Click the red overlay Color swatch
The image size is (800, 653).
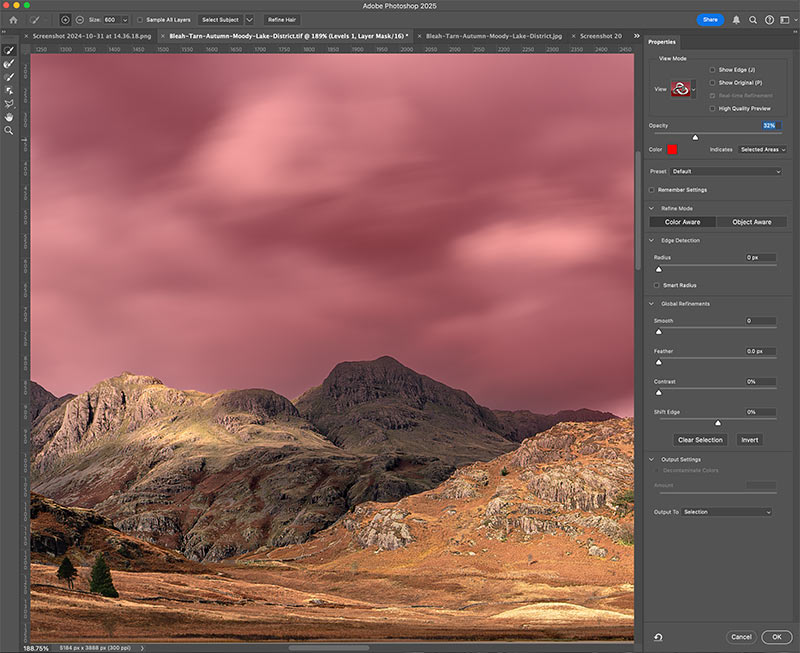[673, 150]
